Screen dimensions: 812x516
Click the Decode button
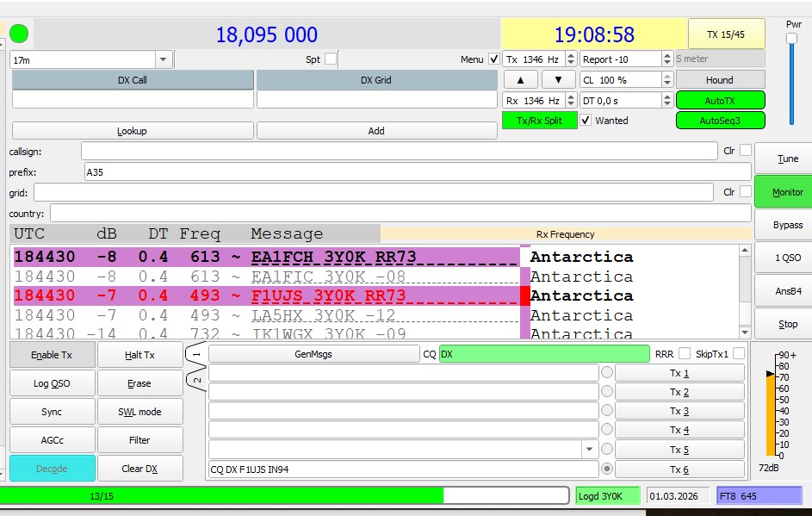coord(52,469)
